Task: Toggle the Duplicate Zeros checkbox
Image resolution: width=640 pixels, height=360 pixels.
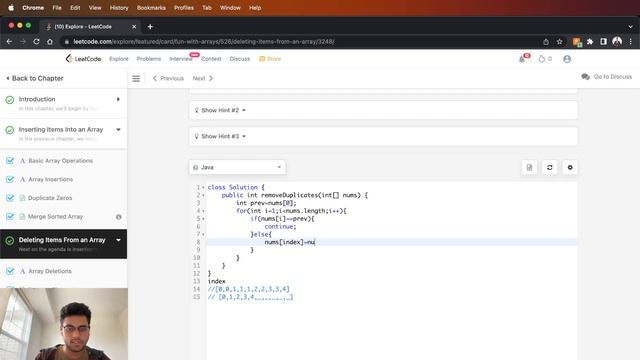Action: pos(10,198)
